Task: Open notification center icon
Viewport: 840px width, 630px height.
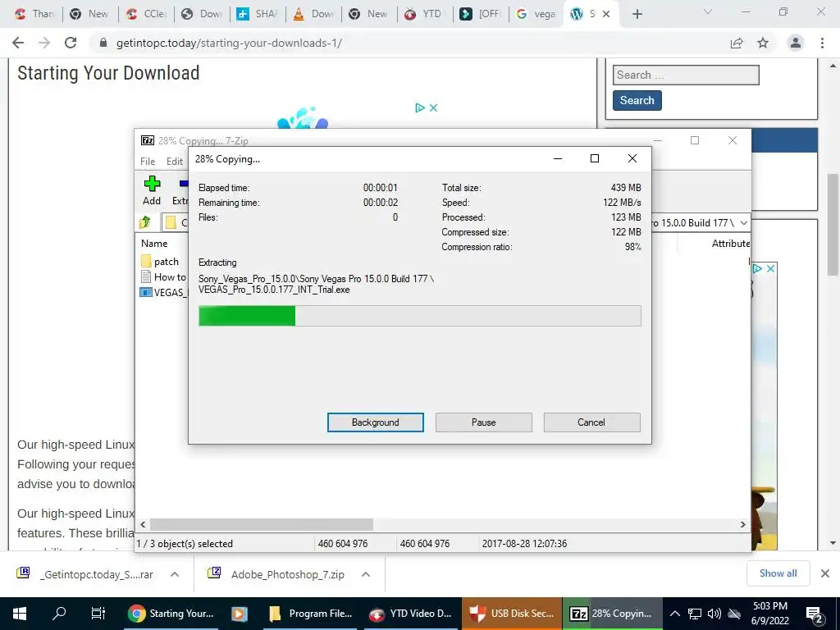Action: (x=815, y=614)
